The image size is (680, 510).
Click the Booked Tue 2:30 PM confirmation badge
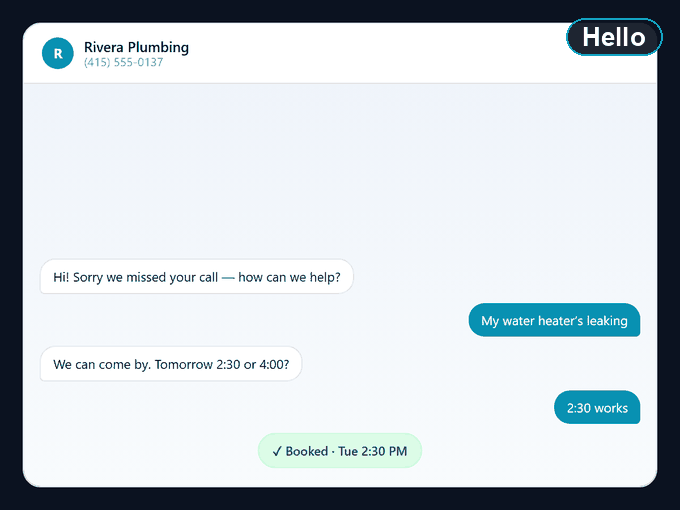(x=340, y=451)
